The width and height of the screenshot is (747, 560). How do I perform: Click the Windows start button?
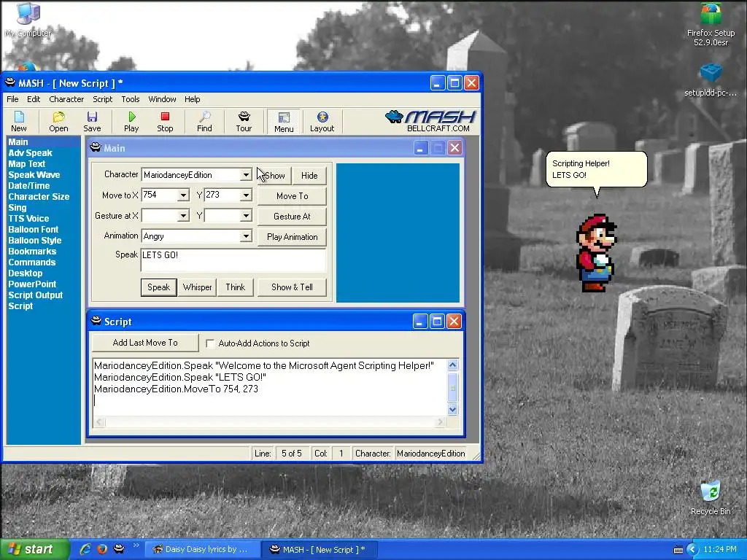point(35,550)
